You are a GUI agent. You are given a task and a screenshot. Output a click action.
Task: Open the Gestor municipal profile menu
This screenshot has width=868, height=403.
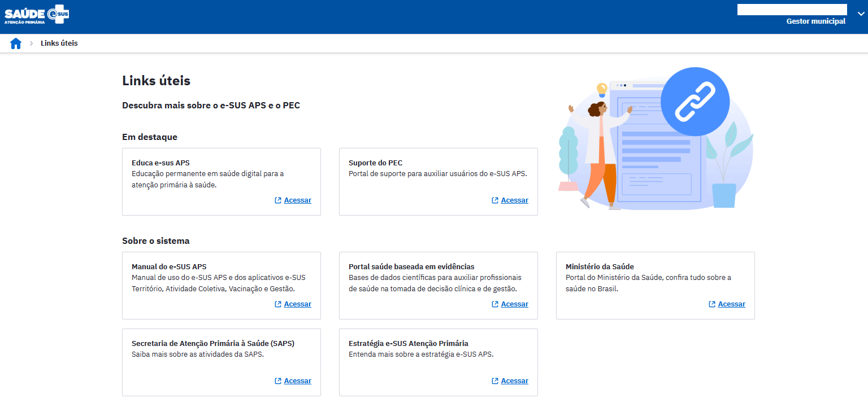[815, 21]
